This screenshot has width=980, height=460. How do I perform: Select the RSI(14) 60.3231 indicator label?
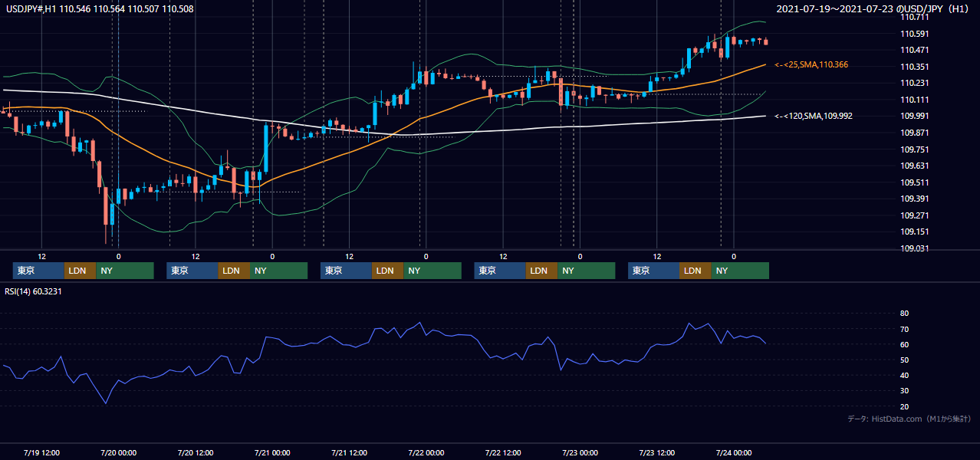click(33, 291)
